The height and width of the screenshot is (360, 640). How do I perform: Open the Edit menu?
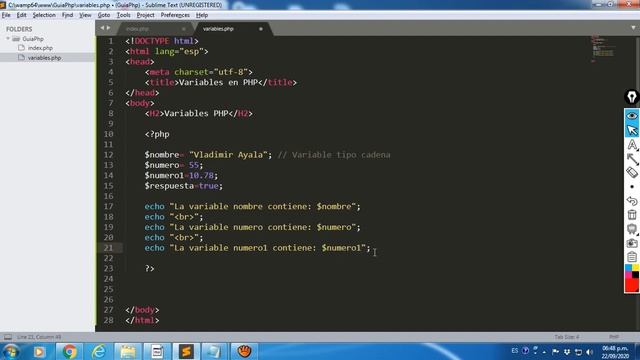click(21, 15)
